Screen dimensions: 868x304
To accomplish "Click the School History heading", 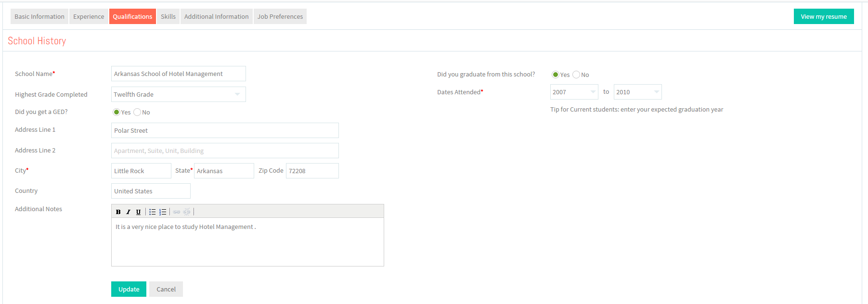I will pos(37,41).
